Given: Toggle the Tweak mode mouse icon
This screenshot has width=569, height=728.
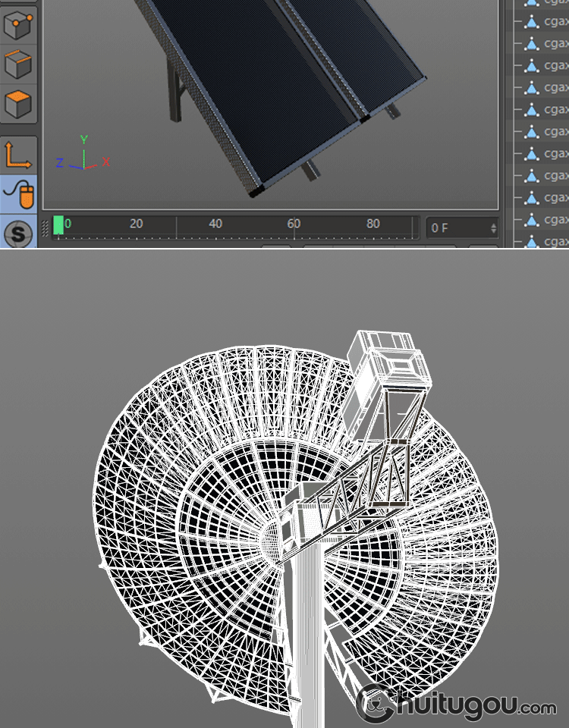Looking at the screenshot, I should pyautogui.click(x=19, y=195).
